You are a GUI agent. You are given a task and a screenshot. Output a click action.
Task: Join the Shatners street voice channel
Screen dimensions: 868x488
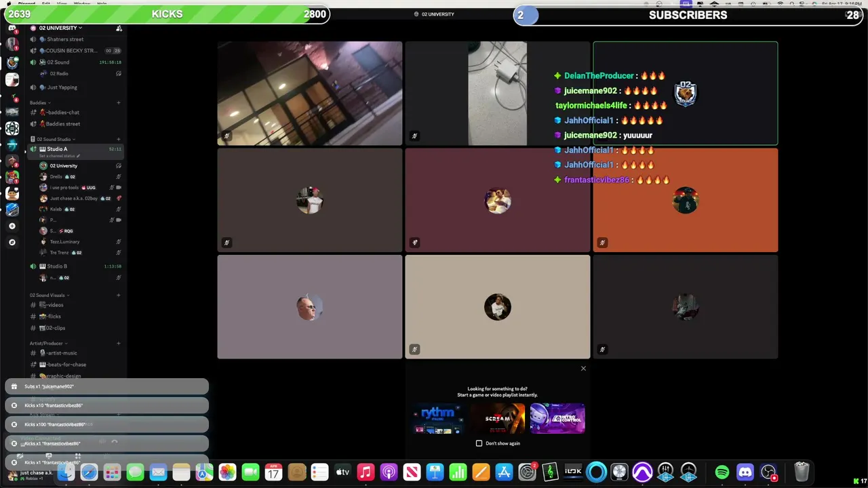(75, 39)
